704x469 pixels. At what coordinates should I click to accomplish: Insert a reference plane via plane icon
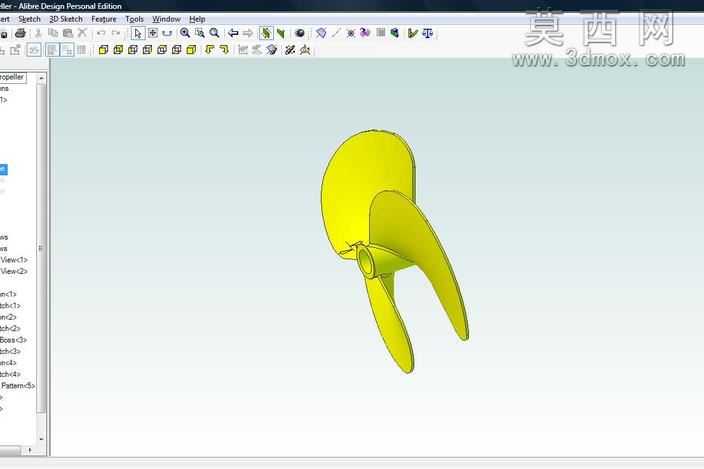pos(321,33)
